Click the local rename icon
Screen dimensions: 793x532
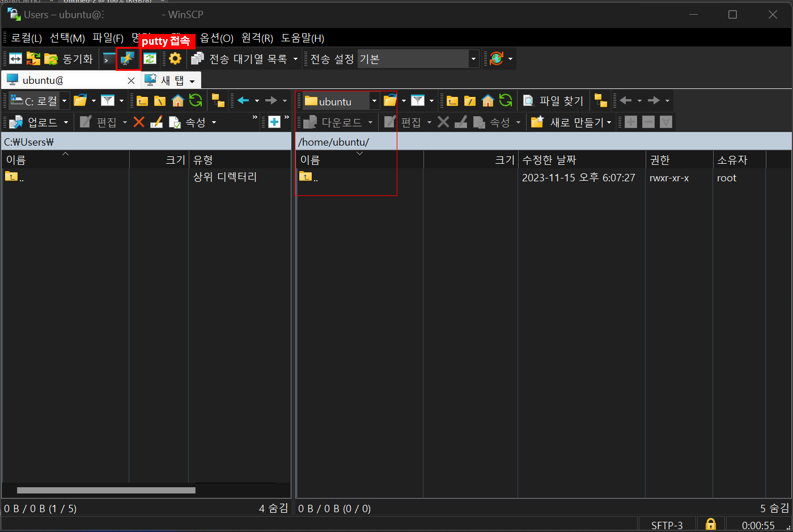[156, 122]
